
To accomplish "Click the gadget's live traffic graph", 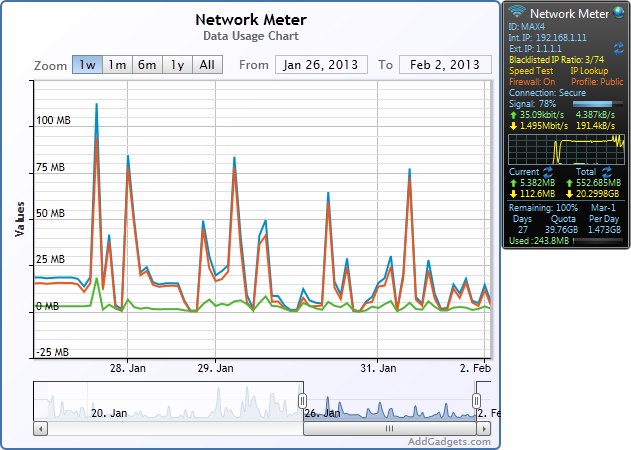I will coord(566,149).
